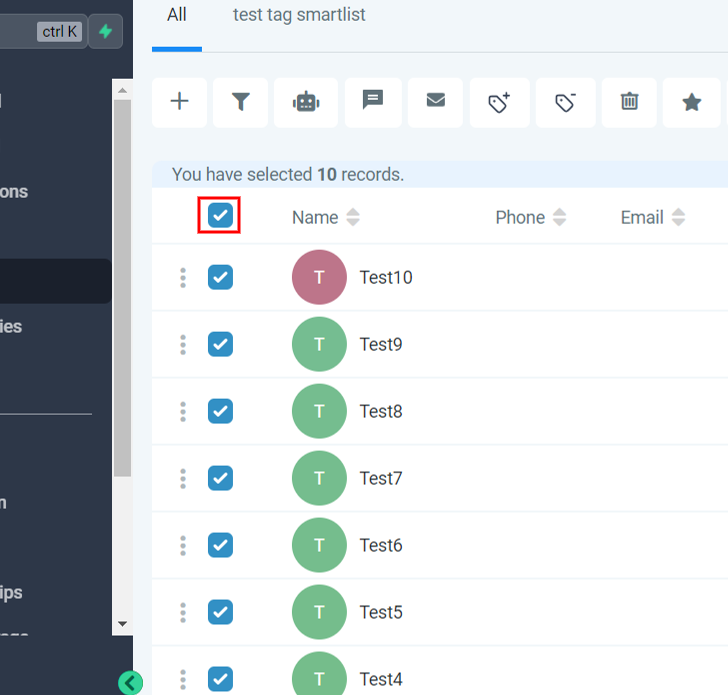This screenshot has height=695, width=728.
Task: Click the star review icon
Action: tap(692, 102)
